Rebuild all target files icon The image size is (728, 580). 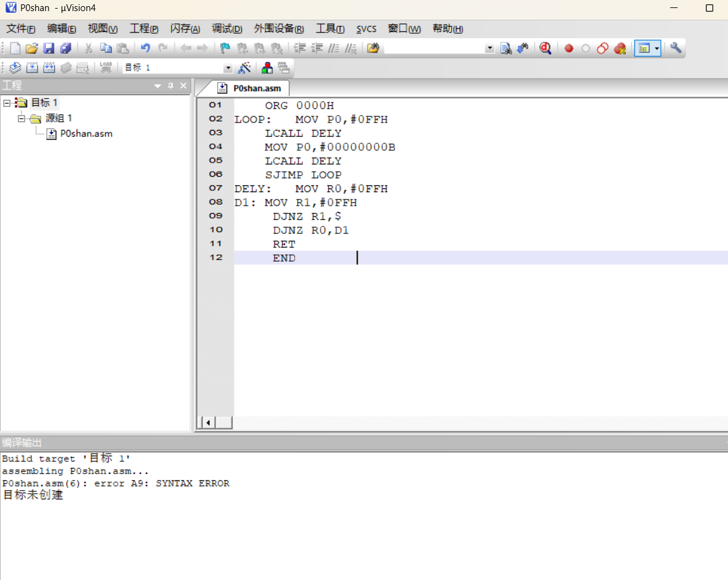pos(49,68)
